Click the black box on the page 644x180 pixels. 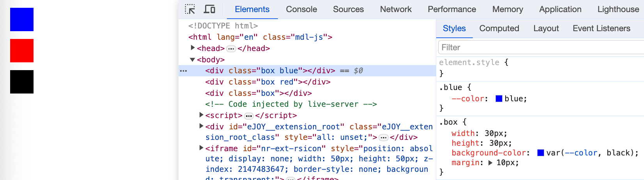22,82
